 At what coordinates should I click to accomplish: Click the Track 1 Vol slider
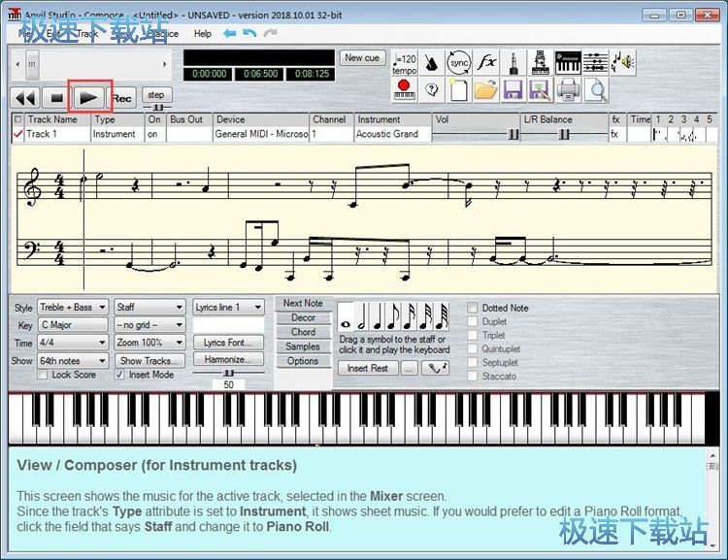click(x=476, y=134)
